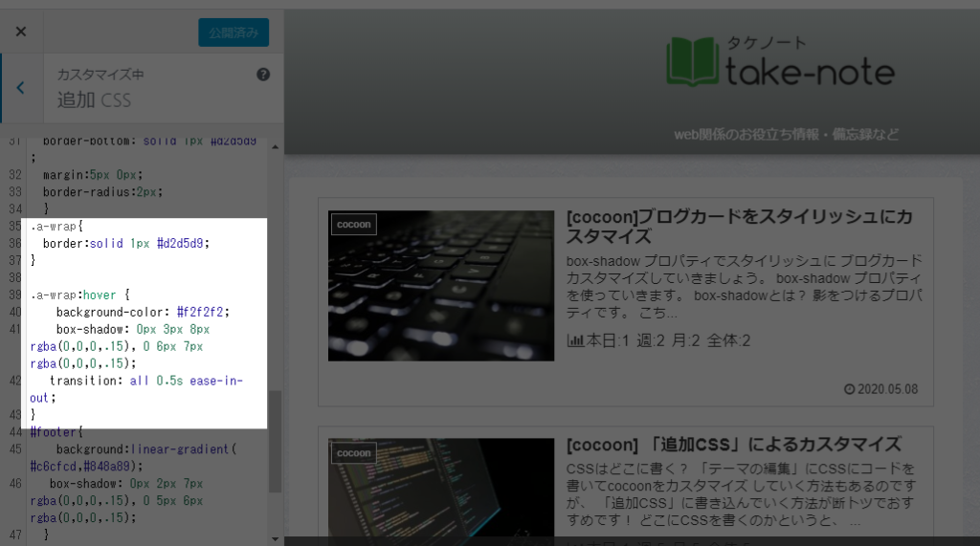Viewport: 980px width, 546px height.
Task: Click the second article's CSSはどこに書く snippet
Action: pos(741,494)
